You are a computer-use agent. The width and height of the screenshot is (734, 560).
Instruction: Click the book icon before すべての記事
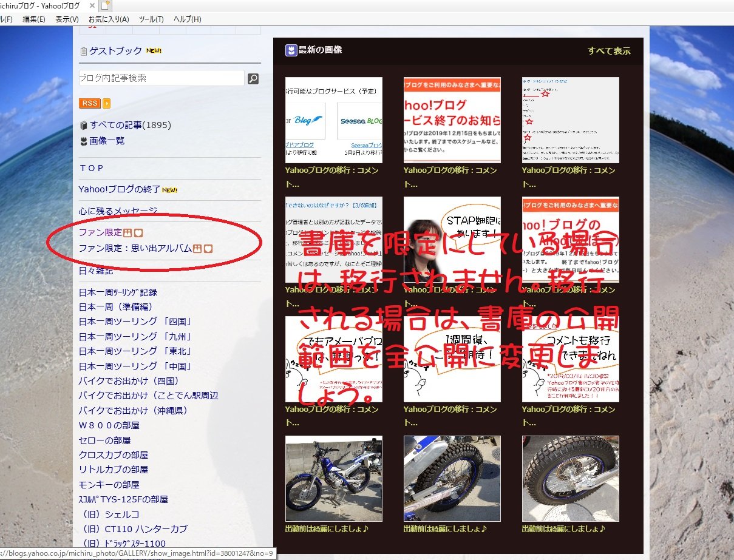(x=84, y=126)
